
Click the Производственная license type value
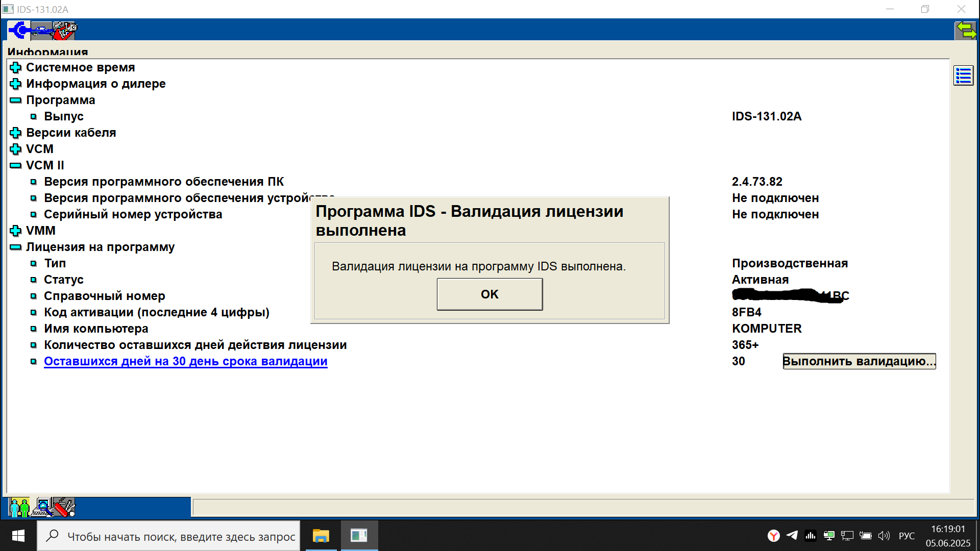pos(790,263)
